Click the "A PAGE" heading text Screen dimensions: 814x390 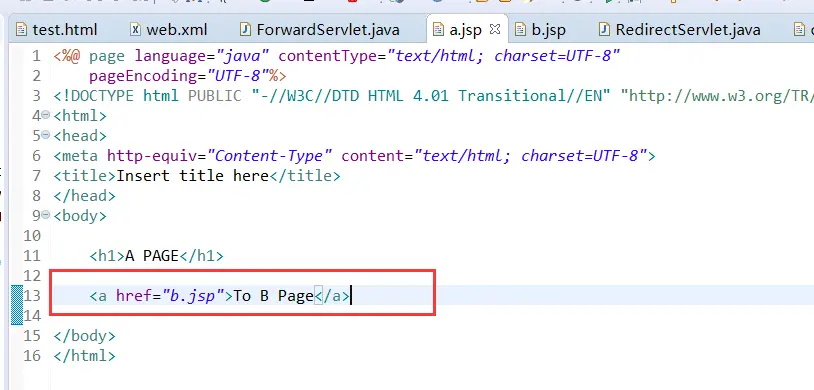click(x=152, y=255)
